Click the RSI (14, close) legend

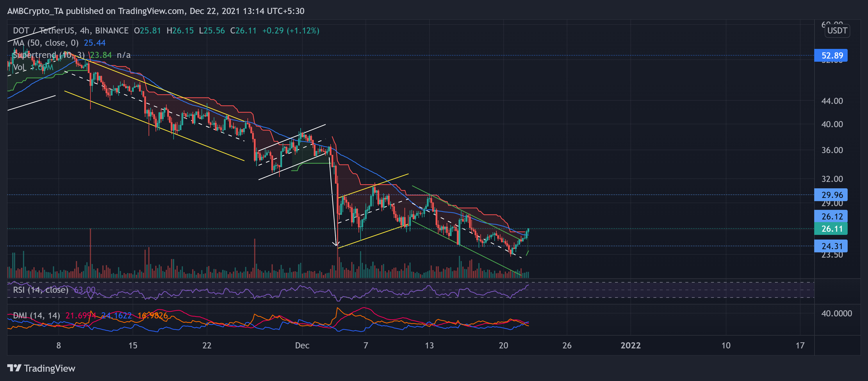(x=40, y=290)
